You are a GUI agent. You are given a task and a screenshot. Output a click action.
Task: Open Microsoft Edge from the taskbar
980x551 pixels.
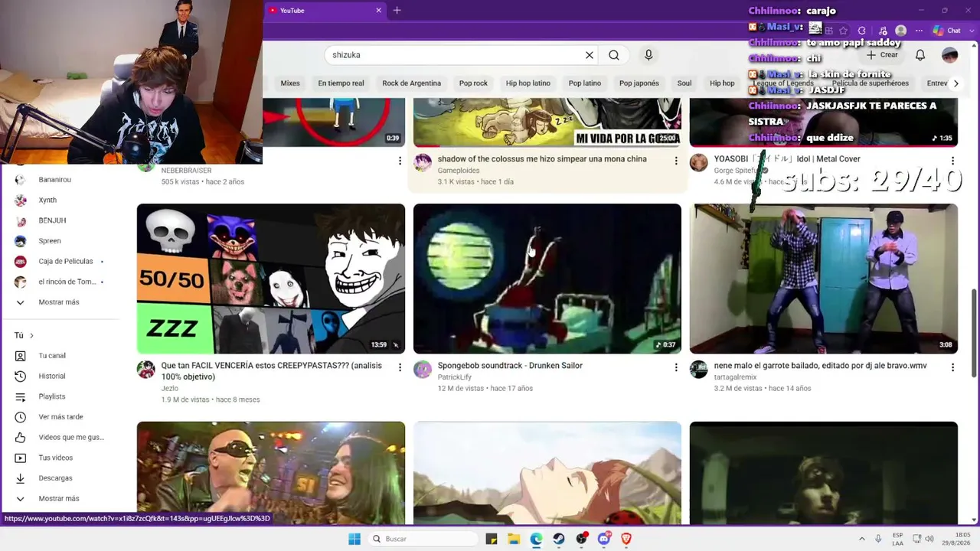click(536, 539)
